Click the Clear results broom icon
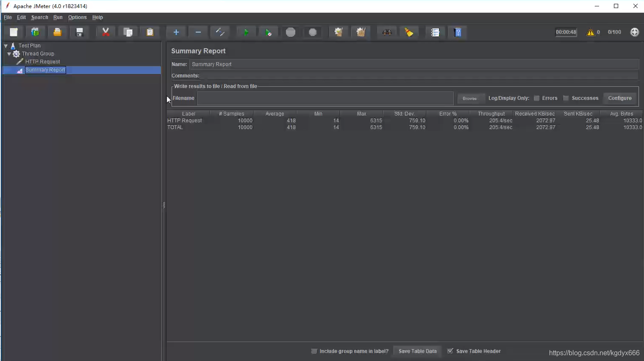 pos(339,32)
